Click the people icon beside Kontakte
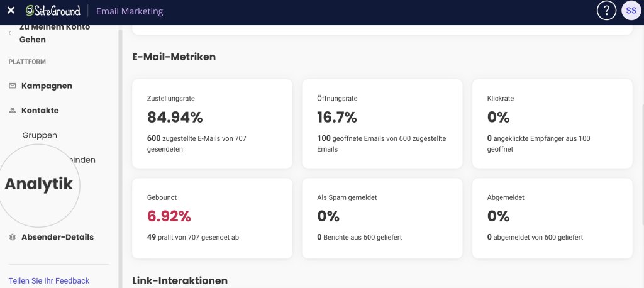644x288 pixels. tap(13, 111)
